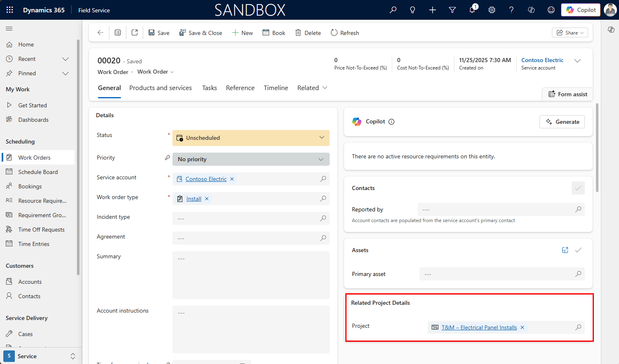Open notifications bell icon
The image size is (619, 364).
(x=472, y=10)
